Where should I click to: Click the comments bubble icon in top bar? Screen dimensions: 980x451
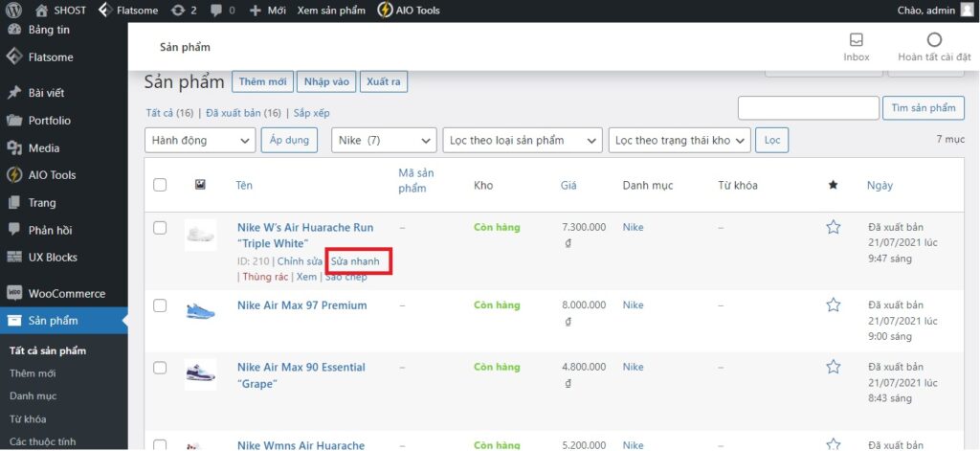click(x=216, y=11)
